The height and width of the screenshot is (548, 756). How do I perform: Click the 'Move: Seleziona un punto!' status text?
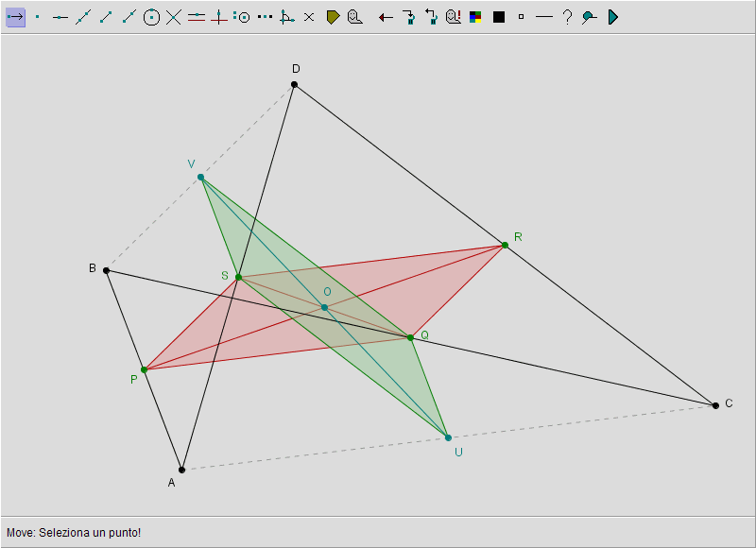pyautogui.click(x=74, y=533)
